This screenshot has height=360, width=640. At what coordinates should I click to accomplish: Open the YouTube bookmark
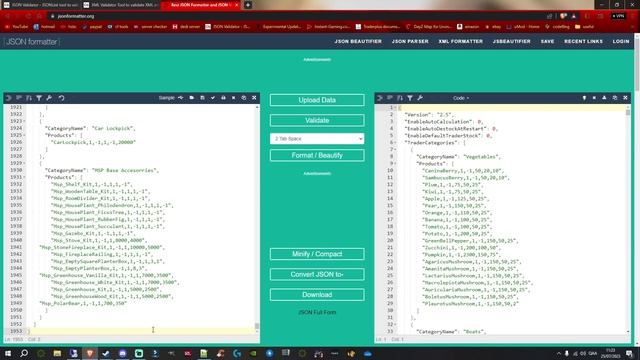pos(16,27)
